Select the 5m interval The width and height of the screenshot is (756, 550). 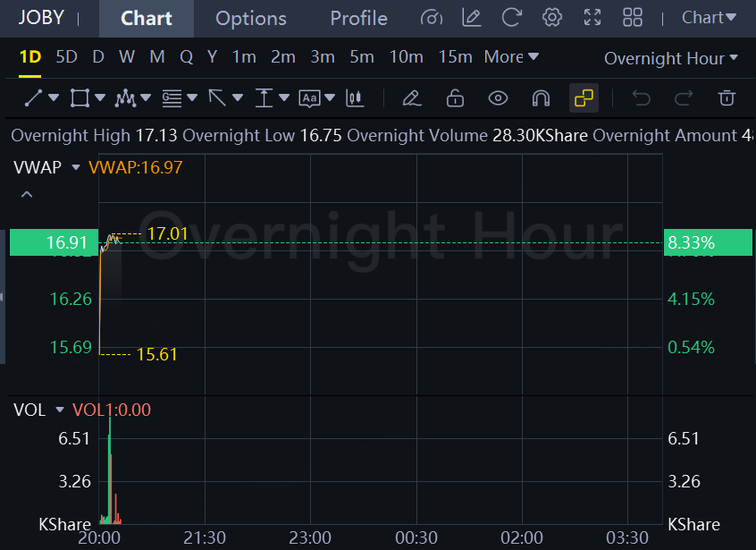click(x=362, y=57)
